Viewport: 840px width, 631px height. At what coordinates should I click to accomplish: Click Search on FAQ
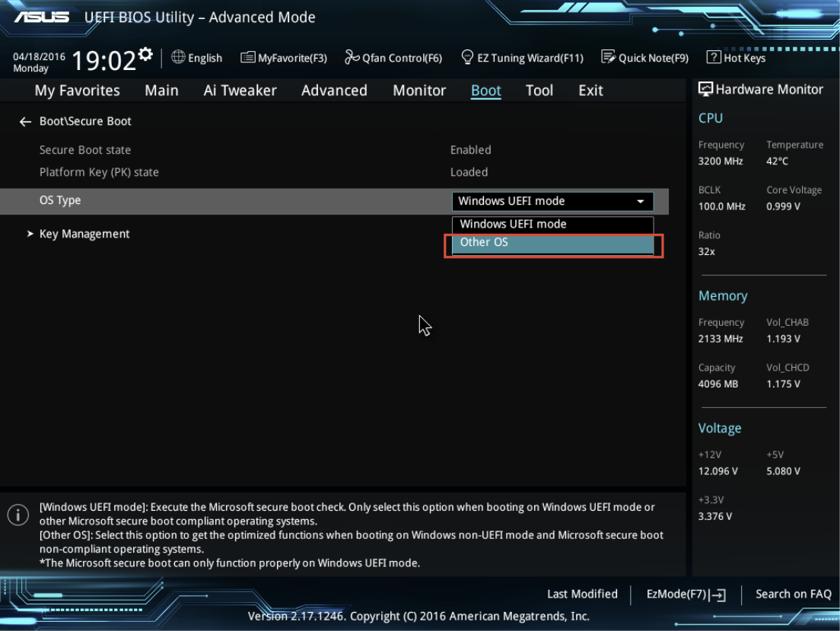coord(794,594)
